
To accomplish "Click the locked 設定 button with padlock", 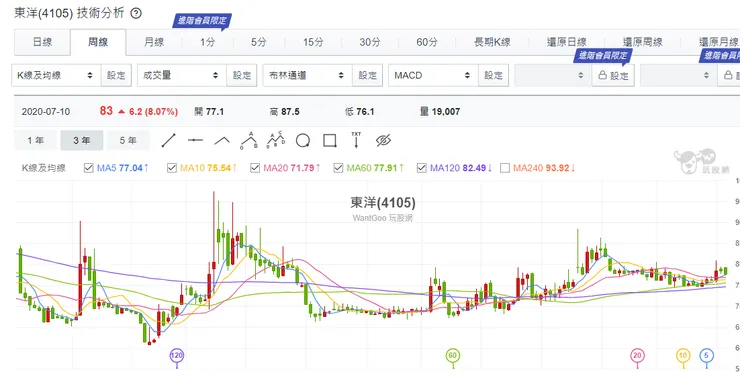I will 614,75.
